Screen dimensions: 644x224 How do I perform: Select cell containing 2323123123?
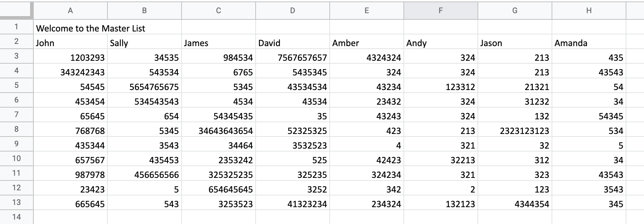pos(515,130)
